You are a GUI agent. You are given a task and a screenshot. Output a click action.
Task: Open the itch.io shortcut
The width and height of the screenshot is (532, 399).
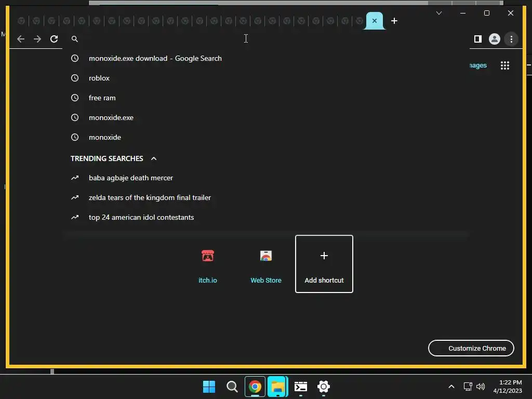tap(208, 264)
